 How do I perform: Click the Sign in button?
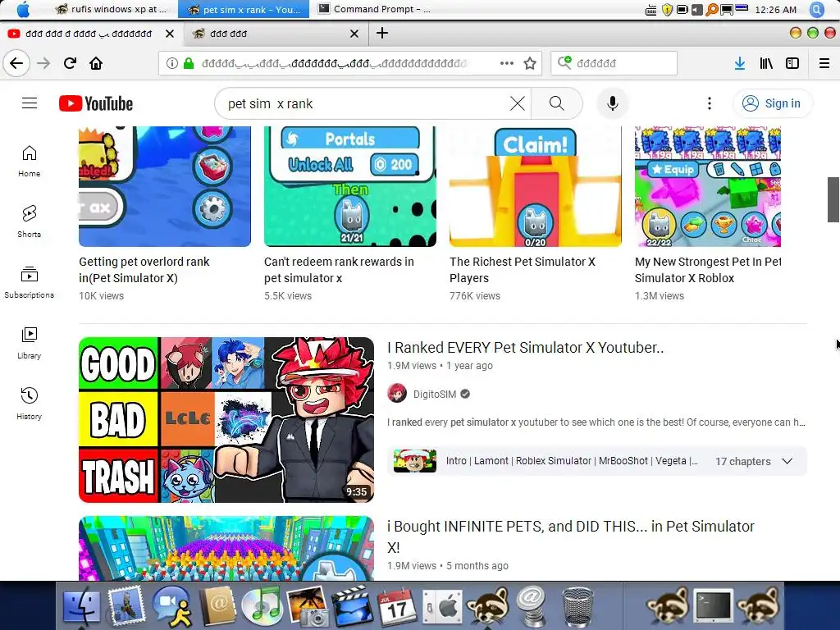coord(773,103)
